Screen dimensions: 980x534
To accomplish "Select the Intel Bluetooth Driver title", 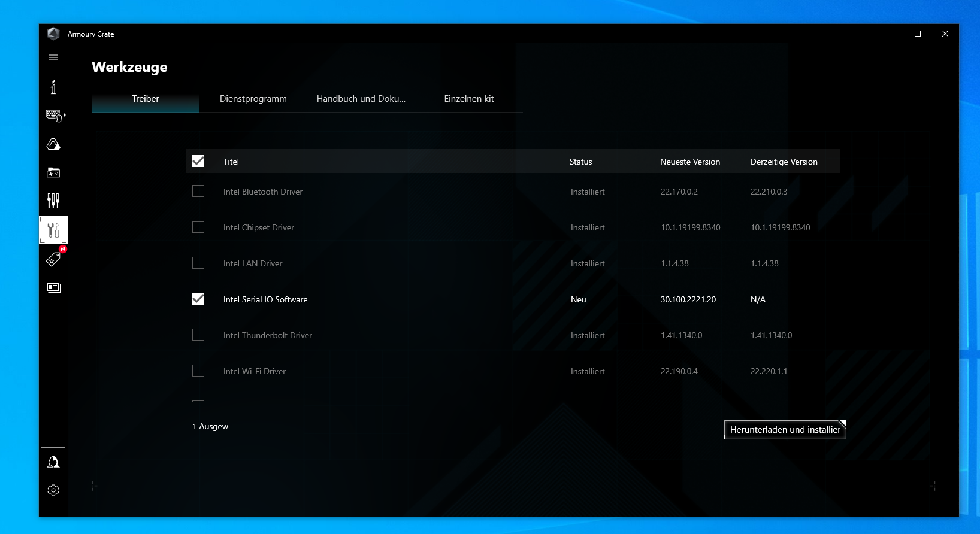I will tap(263, 192).
